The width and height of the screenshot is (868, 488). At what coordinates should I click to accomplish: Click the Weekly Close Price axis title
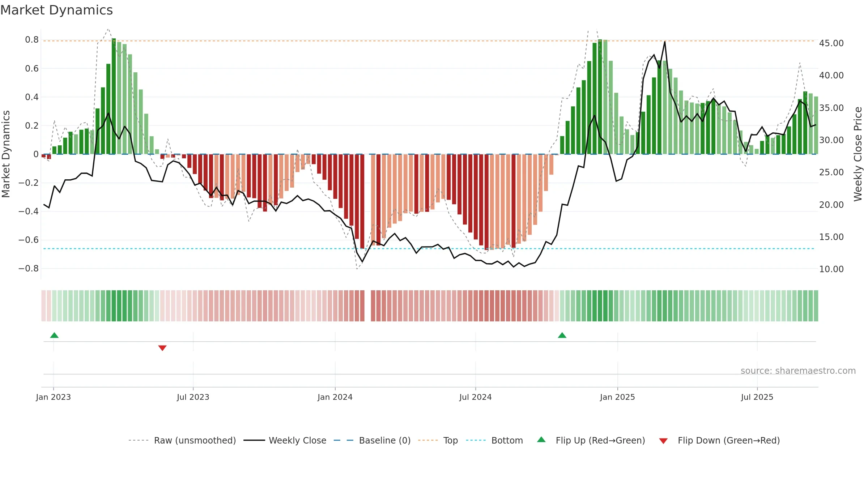[x=858, y=154]
